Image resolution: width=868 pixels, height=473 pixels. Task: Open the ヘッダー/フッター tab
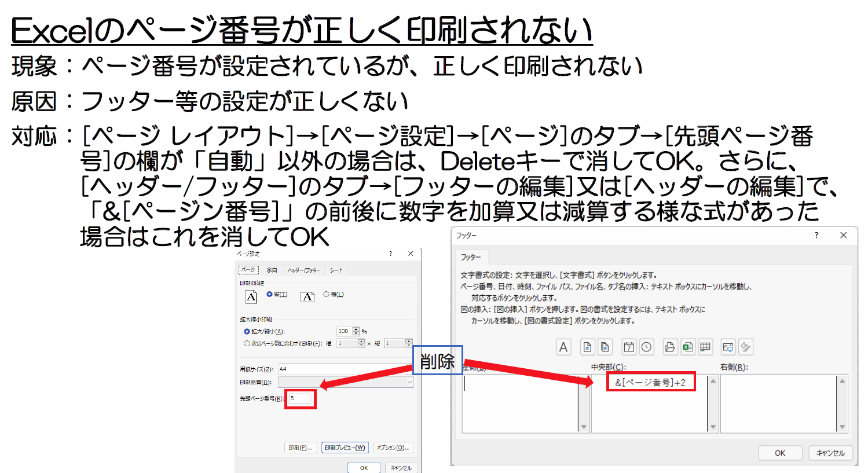304,270
